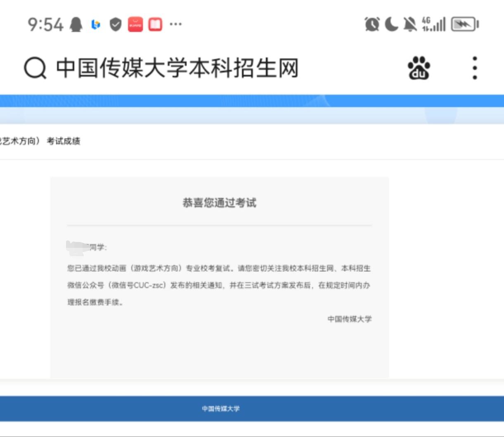This screenshot has width=504, height=437.
Task: Tap the battery charging icon
Action: 465,24
